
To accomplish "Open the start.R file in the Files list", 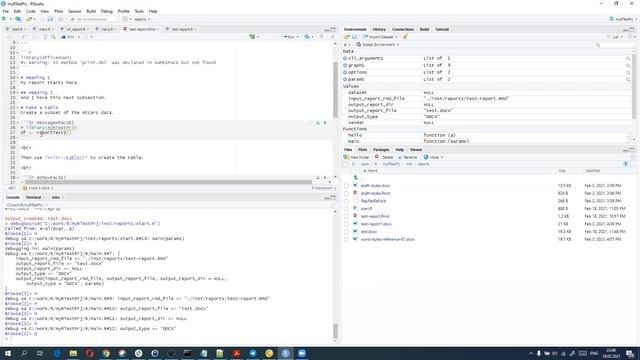I will click(366, 209).
